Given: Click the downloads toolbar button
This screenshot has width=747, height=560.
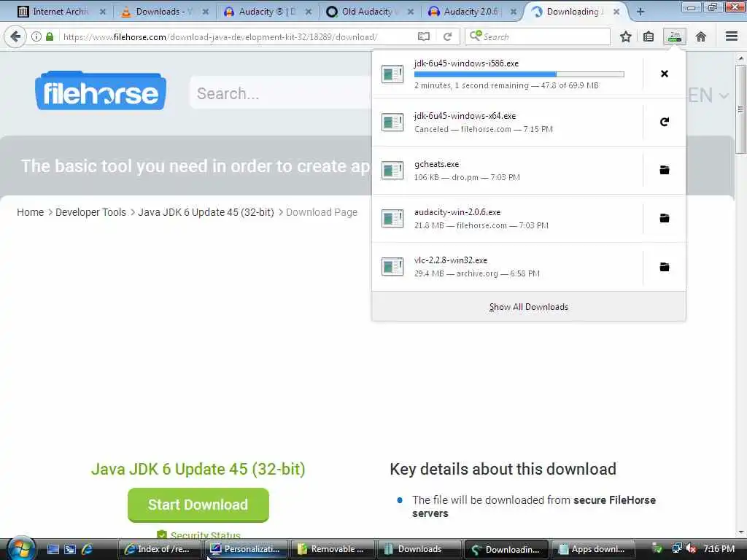Looking at the screenshot, I should click(x=675, y=36).
